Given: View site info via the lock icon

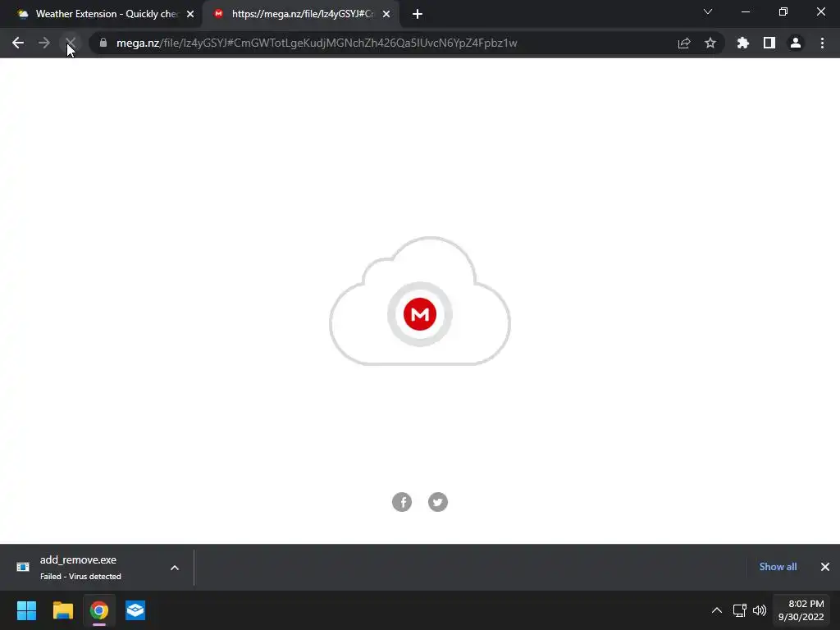Looking at the screenshot, I should (103, 43).
